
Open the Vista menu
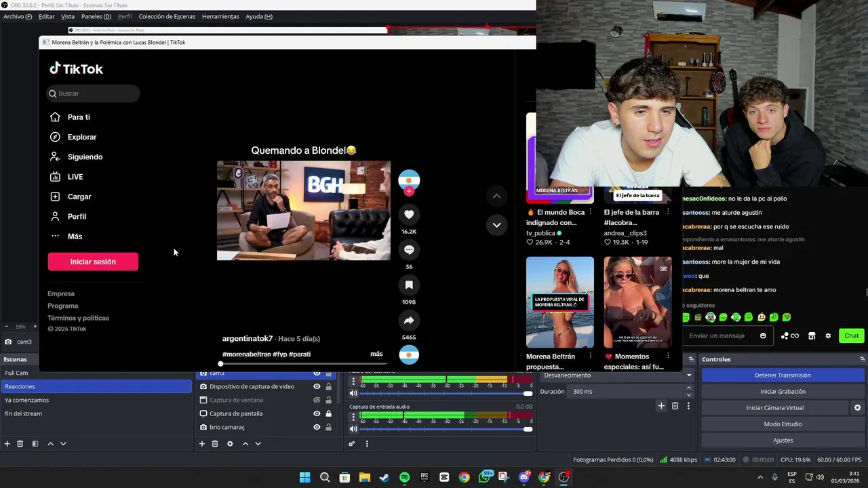pyautogui.click(x=68, y=16)
